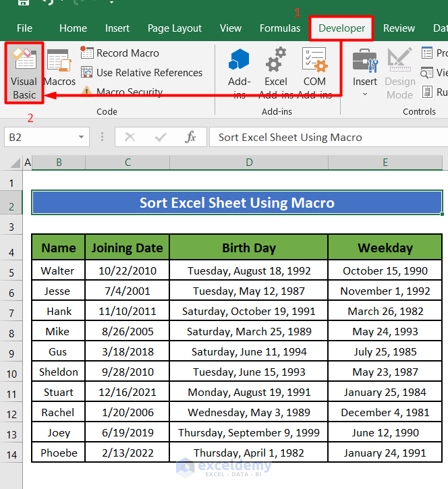Screen dimensions: 448x489
Task: Select cell 'Saturday, June 11, 1994'
Action: tap(249, 351)
